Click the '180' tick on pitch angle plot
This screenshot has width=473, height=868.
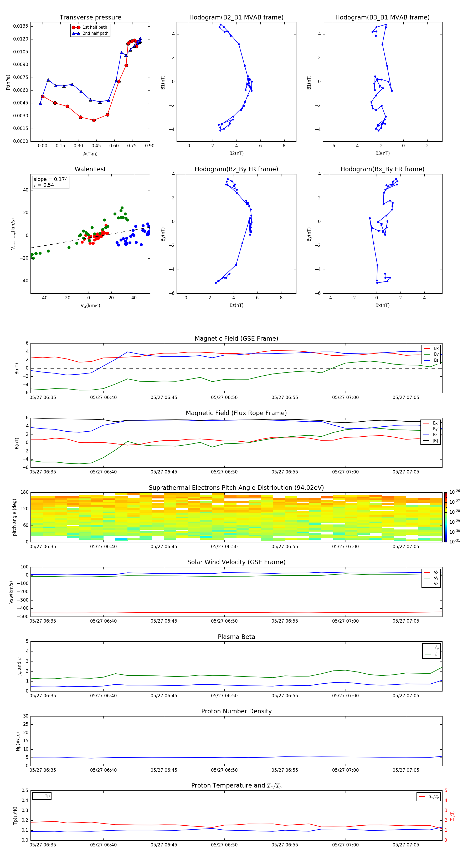click(x=25, y=492)
